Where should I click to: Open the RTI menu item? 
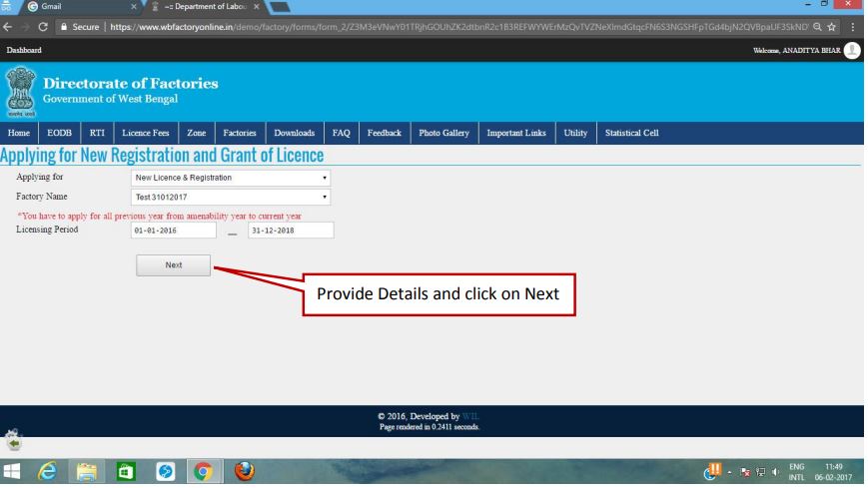coord(97,134)
